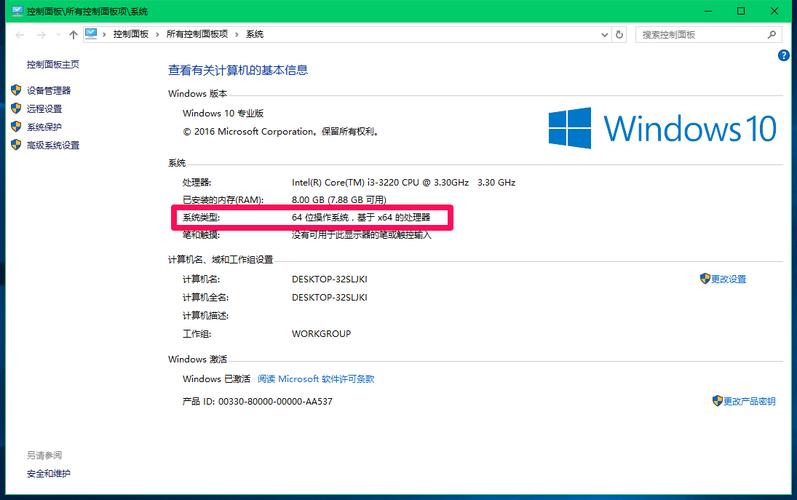Click the shield icon beside 远程设置
The image size is (797, 500).
(16, 108)
